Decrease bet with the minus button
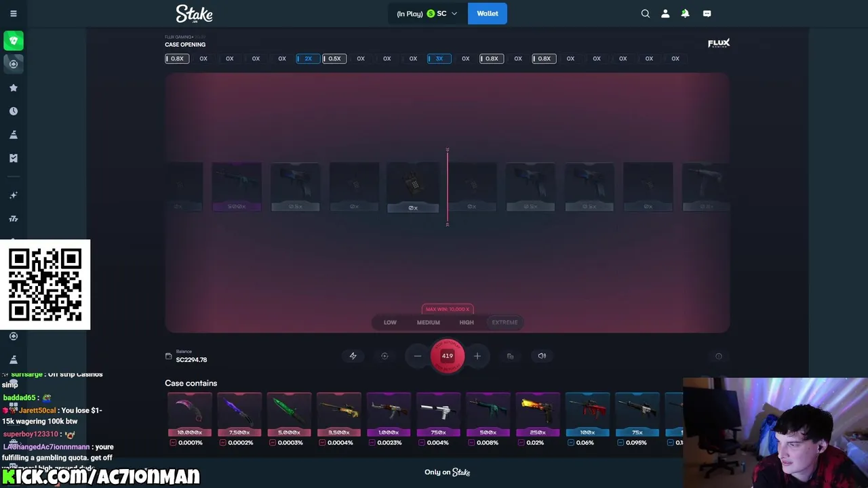This screenshot has width=868, height=488. (418, 356)
